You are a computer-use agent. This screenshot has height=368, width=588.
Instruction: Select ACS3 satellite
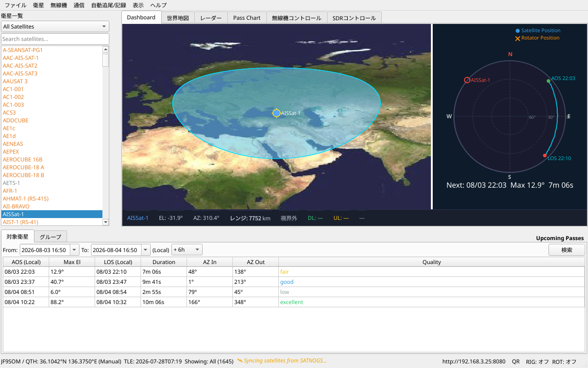pyautogui.click(x=51, y=112)
